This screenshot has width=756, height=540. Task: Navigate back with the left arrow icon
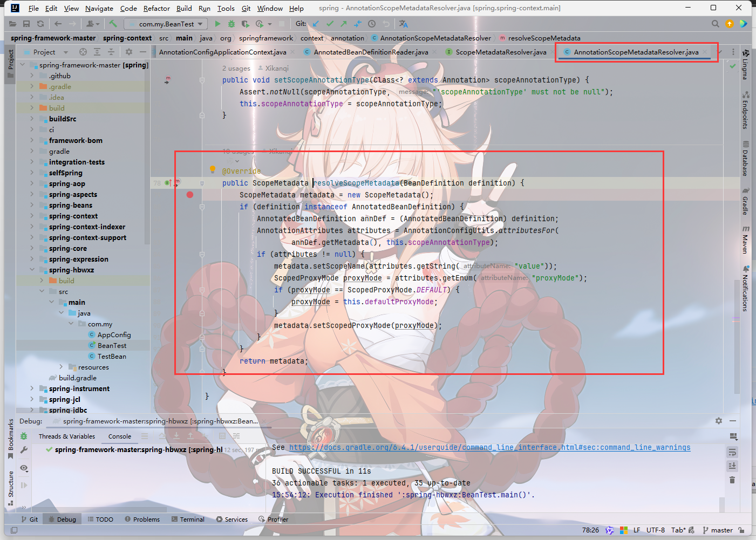pyautogui.click(x=58, y=24)
